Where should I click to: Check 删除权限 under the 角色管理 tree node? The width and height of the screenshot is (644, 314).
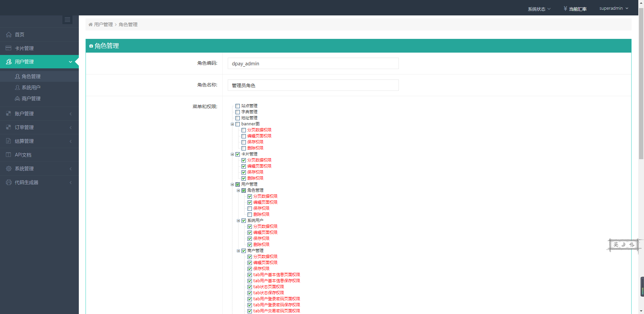[250, 214]
